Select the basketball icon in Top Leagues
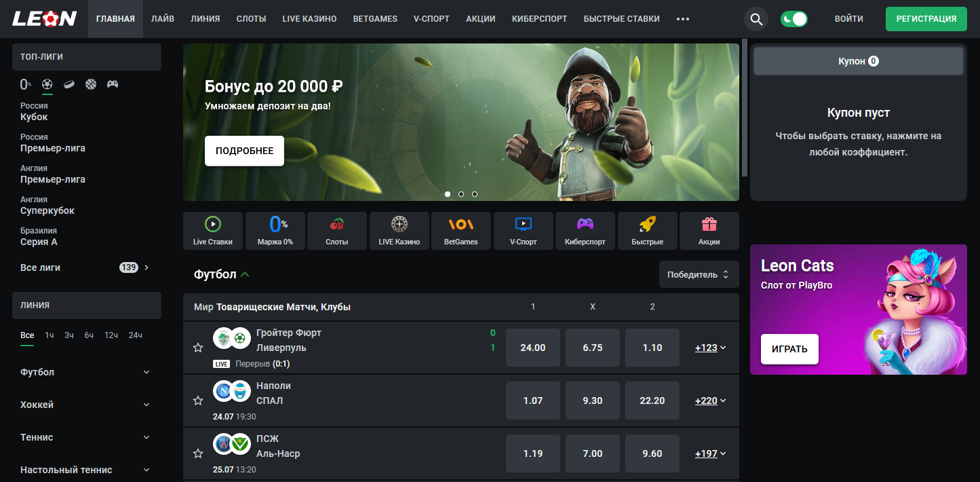The width and height of the screenshot is (980, 482). tap(91, 84)
